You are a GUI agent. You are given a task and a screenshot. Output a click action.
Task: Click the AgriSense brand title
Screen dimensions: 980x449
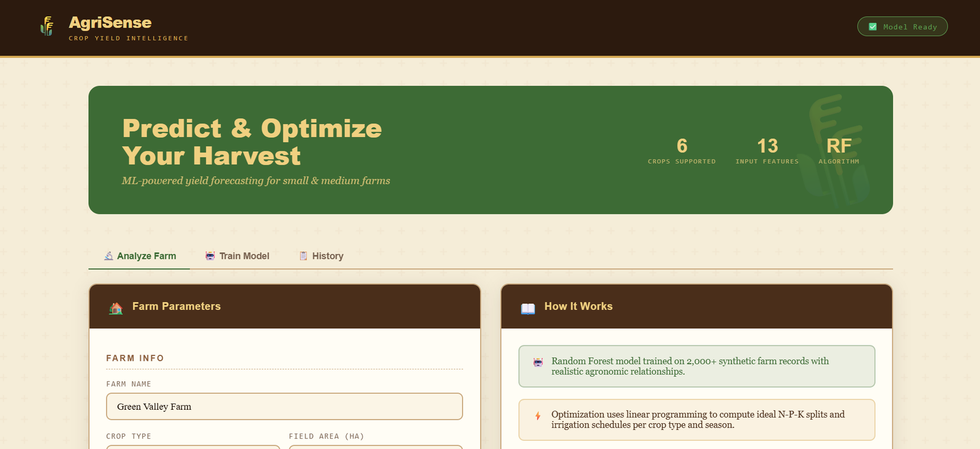tap(110, 23)
